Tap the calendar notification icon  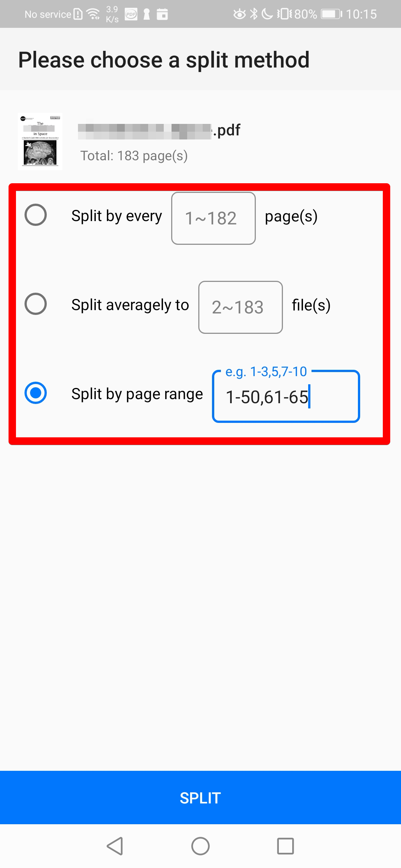click(162, 14)
